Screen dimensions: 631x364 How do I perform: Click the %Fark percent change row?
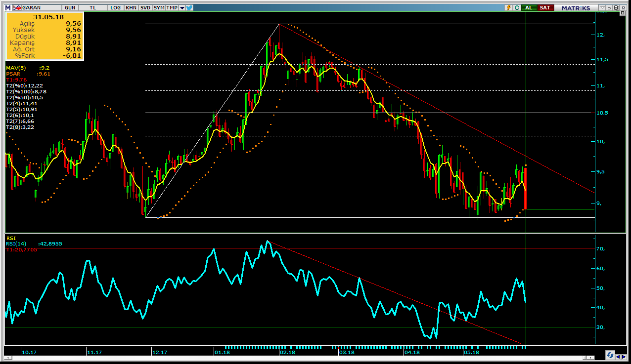click(x=45, y=55)
